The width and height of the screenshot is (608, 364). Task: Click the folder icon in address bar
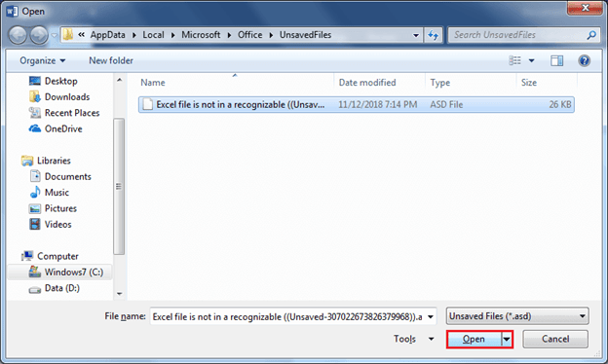pyautogui.click(x=68, y=34)
